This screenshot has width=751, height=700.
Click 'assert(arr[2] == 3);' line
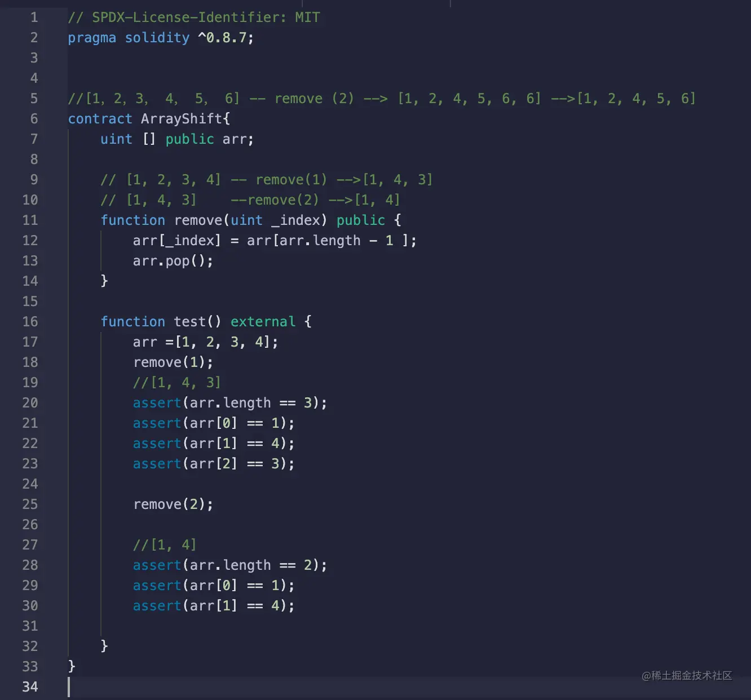click(214, 464)
